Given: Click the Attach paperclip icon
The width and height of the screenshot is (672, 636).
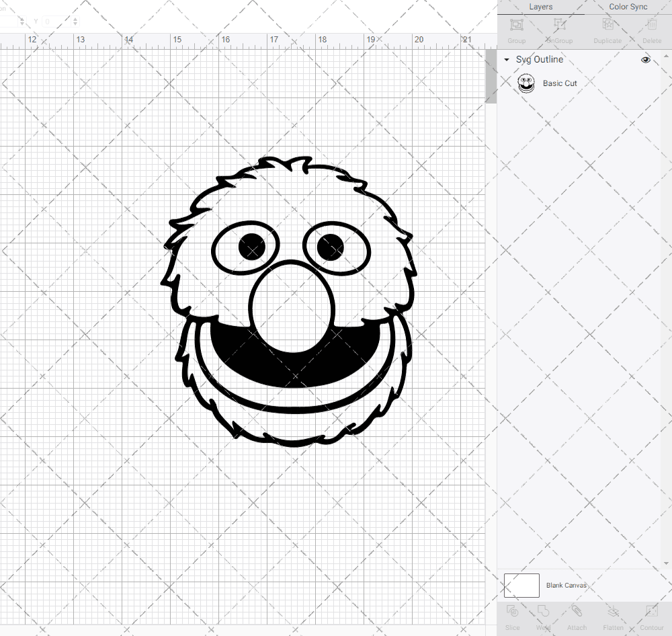Looking at the screenshot, I should pyautogui.click(x=577, y=610).
